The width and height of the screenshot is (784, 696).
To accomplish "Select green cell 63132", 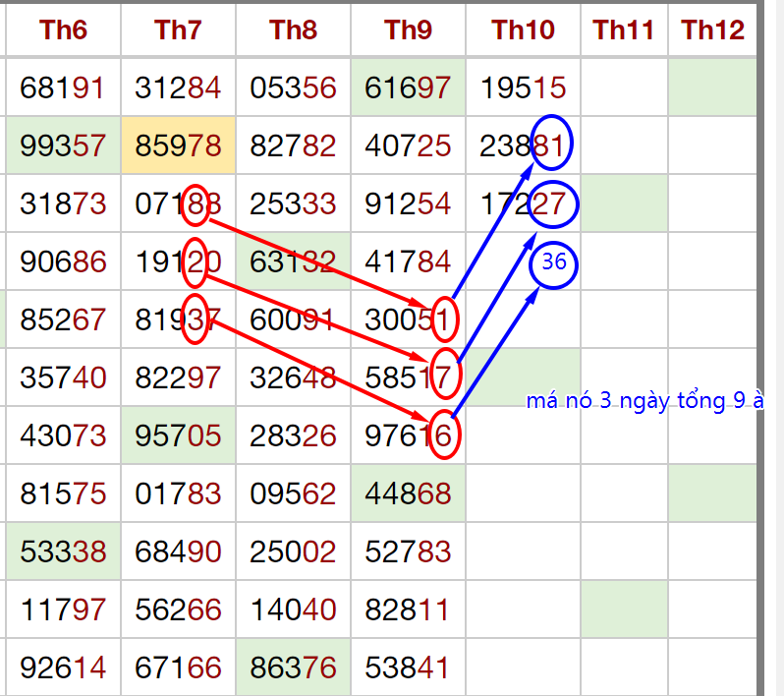I will pyautogui.click(x=293, y=261).
